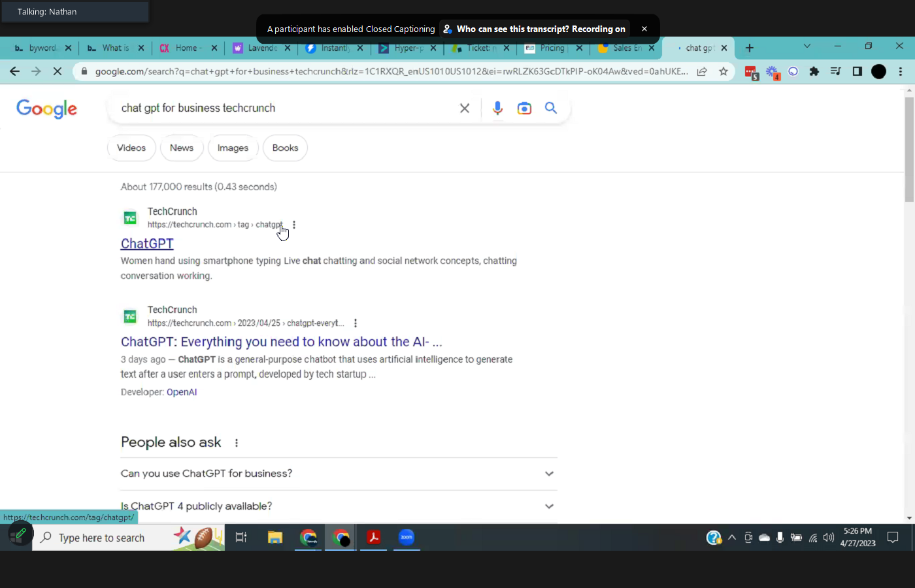Share this page via address bar icon

tap(702, 72)
